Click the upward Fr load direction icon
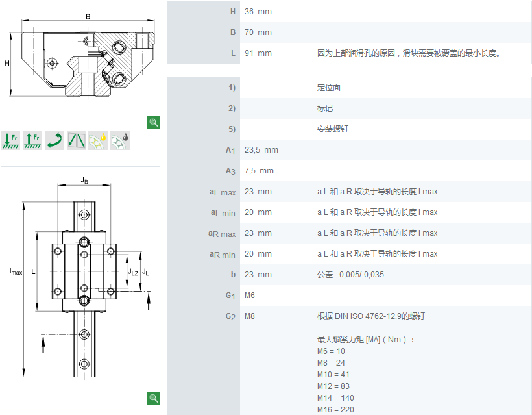Screen dimensions: 532x415 [x=32, y=140]
